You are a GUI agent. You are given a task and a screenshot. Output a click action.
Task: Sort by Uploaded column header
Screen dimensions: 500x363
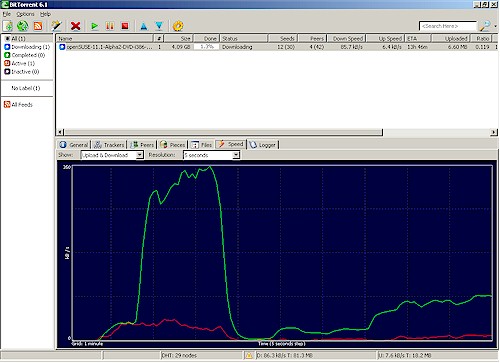click(451, 38)
